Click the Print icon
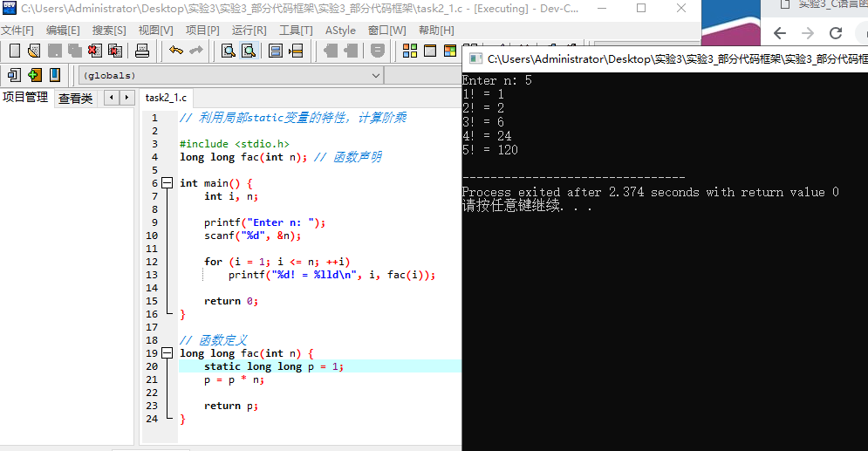 (x=142, y=51)
